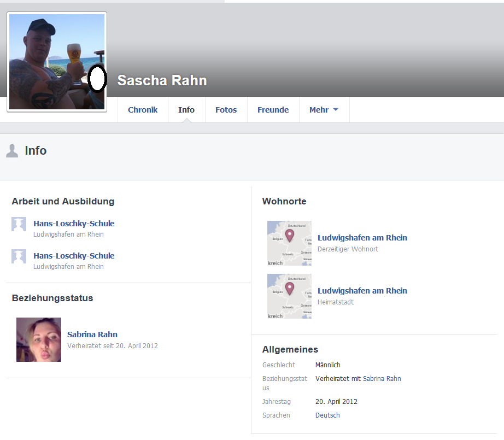
Task: Click Sabrina Rahn's photo thumbnail
Action: [39, 339]
